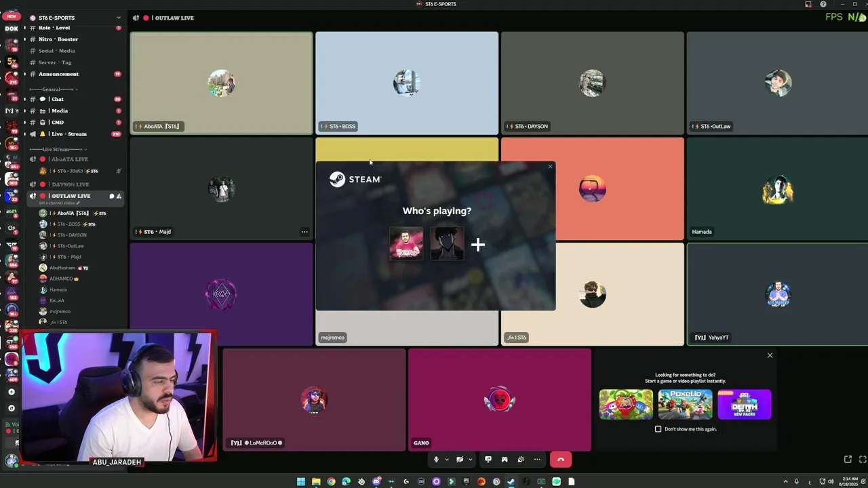Click the ST6 · DAYSON video tile
The height and width of the screenshot is (488, 868).
tap(592, 83)
